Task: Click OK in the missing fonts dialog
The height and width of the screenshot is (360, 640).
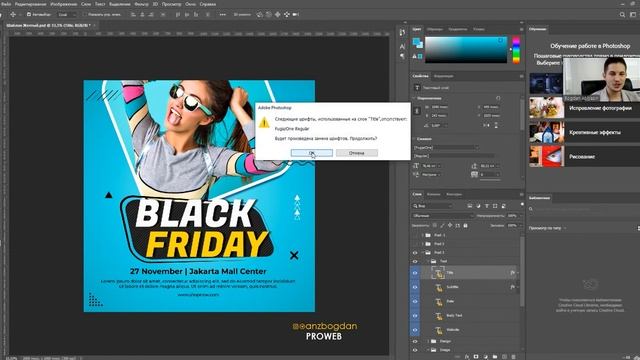Action: (311, 153)
